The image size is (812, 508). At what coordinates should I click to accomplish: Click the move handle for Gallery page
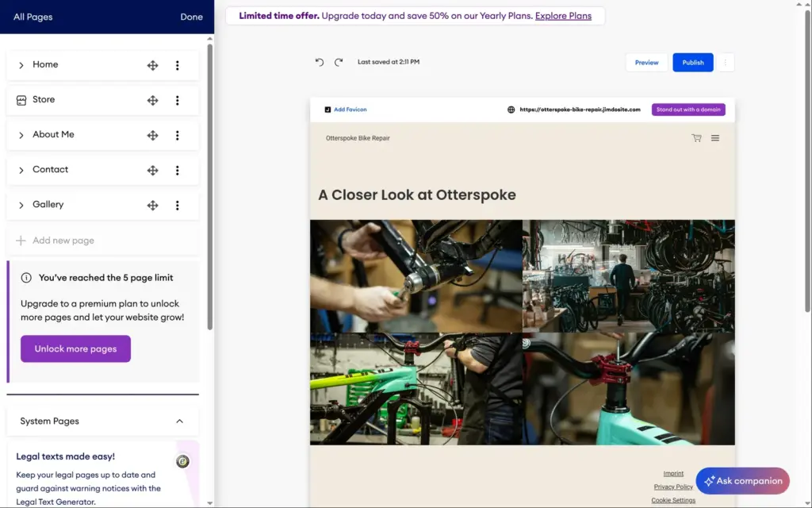click(152, 206)
